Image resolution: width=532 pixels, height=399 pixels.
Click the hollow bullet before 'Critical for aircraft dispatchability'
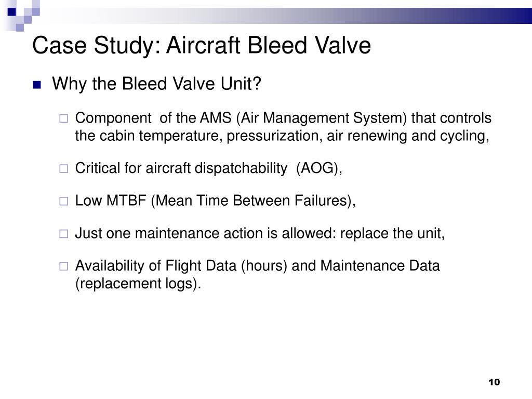point(64,169)
